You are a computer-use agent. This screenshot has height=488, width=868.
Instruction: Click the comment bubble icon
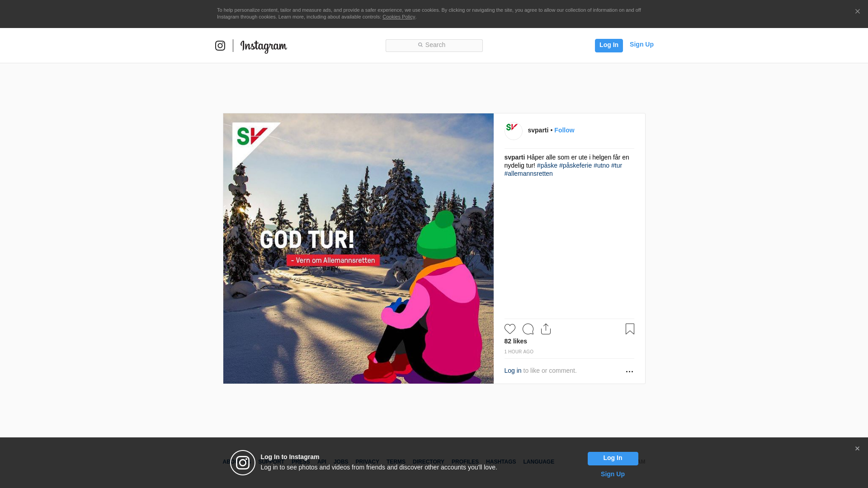tap(528, 329)
